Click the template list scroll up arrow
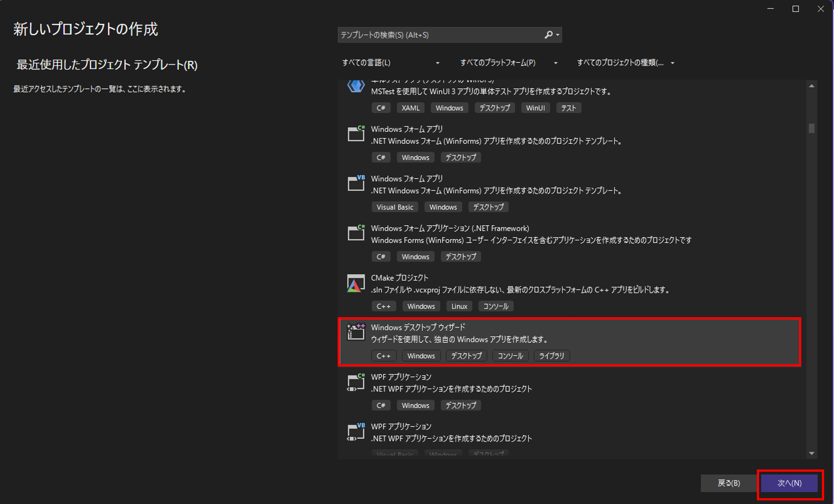 [x=812, y=86]
